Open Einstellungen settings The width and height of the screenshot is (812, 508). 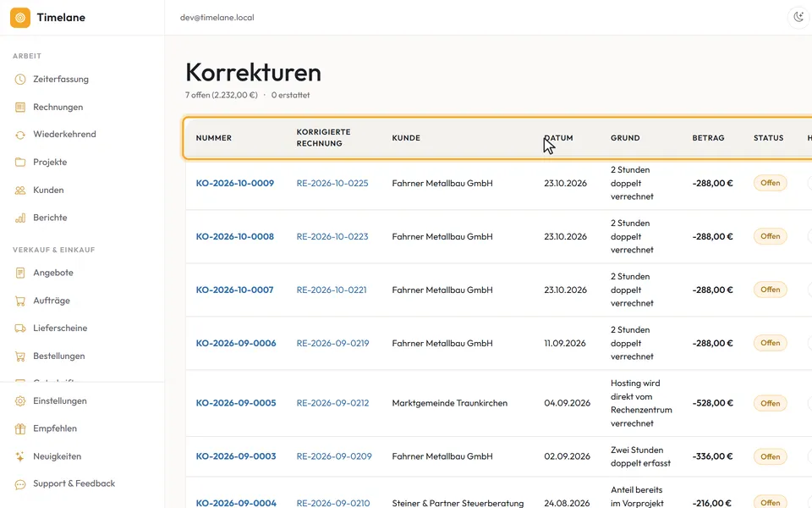tap(59, 401)
